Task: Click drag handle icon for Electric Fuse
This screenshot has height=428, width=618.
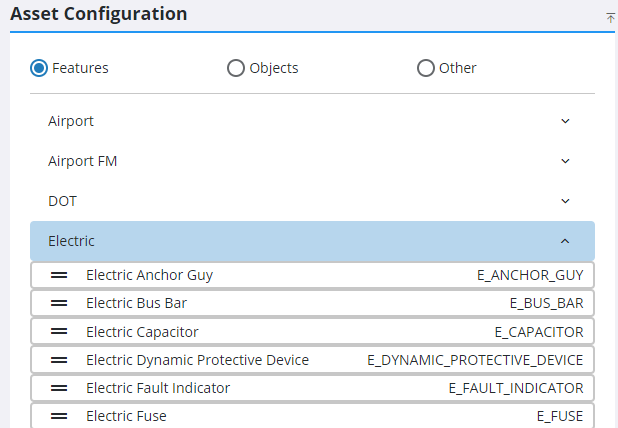Action: (x=59, y=416)
